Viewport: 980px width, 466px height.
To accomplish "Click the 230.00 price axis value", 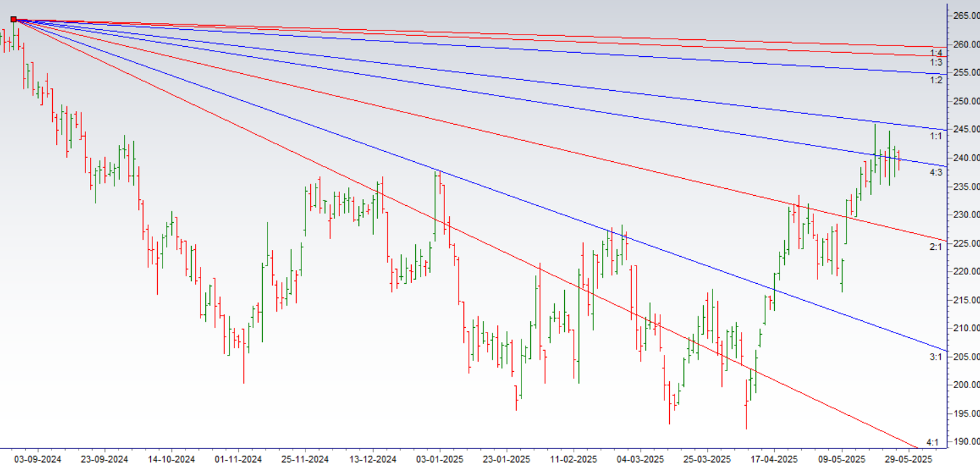I will pyautogui.click(x=966, y=215).
